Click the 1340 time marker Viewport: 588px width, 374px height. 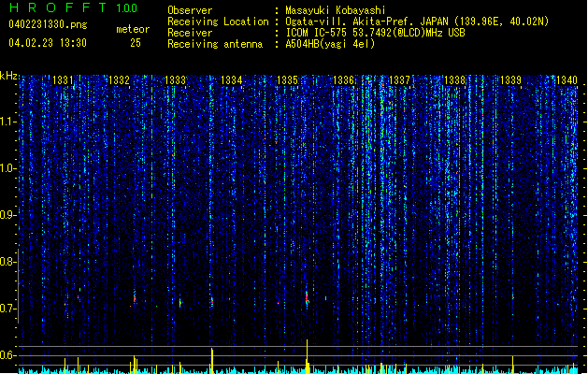(x=566, y=79)
